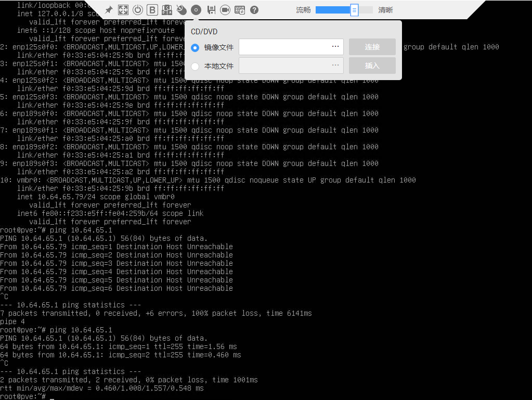Pin the floating toolbar open
Viewport: 532px width, 400px height.
pyautogui.click(x=108, y=9)
